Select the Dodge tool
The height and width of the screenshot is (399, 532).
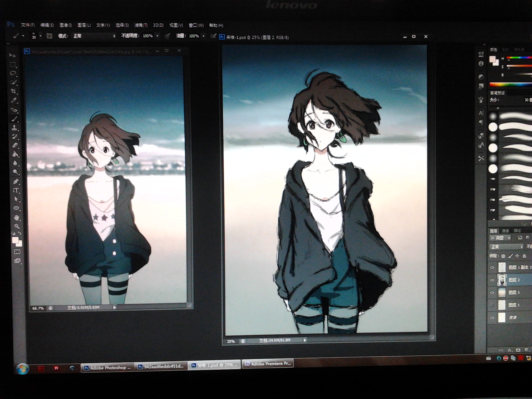(x=16, y=172)
